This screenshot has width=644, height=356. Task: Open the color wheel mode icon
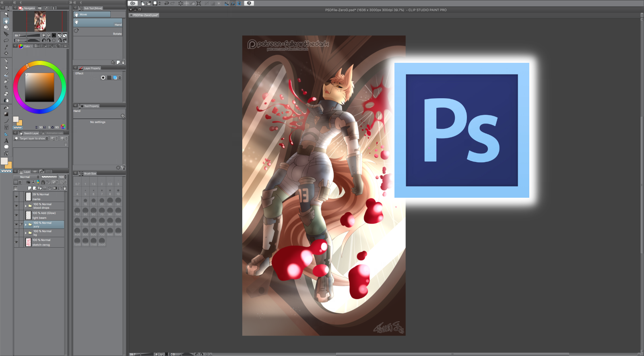(x=63, y=127)
